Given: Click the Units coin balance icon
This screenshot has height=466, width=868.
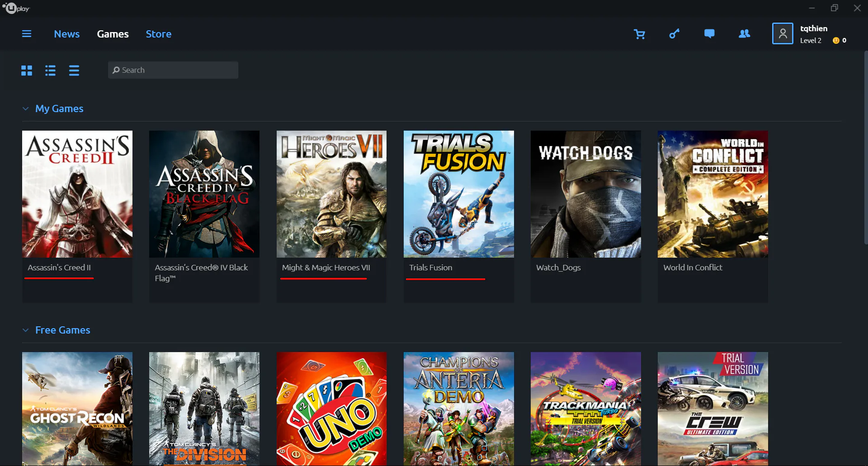Looking at the screenshot, I should click(x=836, y=40).
